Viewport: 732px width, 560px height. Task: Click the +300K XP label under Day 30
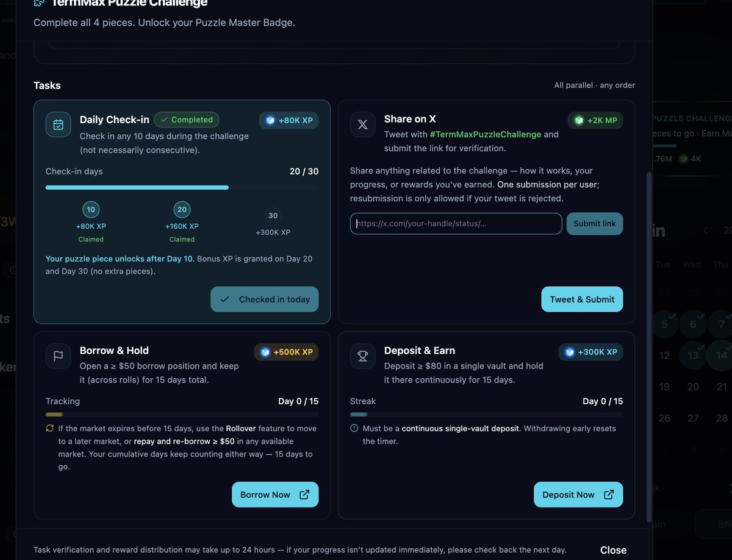273,232
